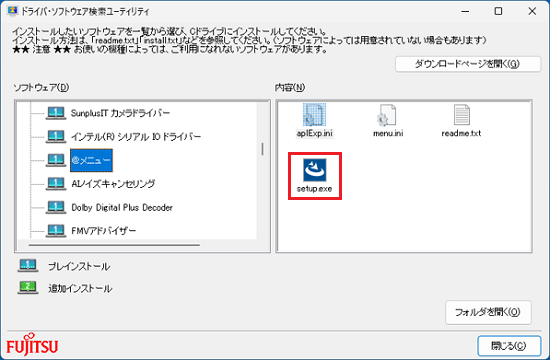This screenshot has height=360, width=550.
Task: Click the blue プレインストール legend icon
Action: (28, 266)
